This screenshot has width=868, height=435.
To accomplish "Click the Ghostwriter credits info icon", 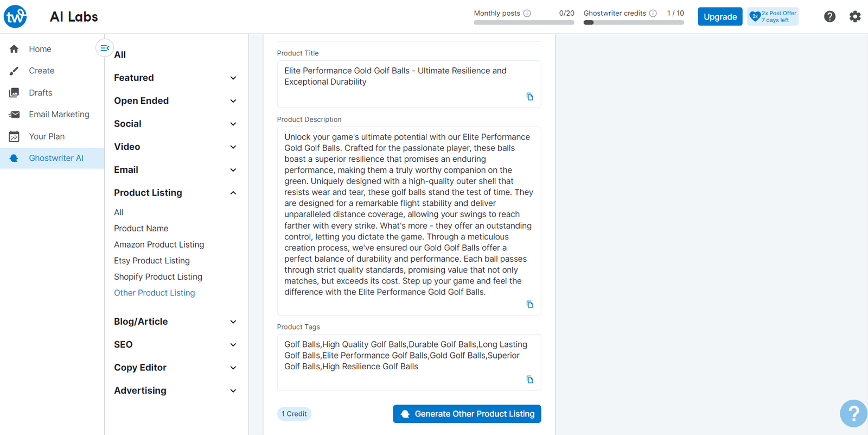I will tap(653, 14).
